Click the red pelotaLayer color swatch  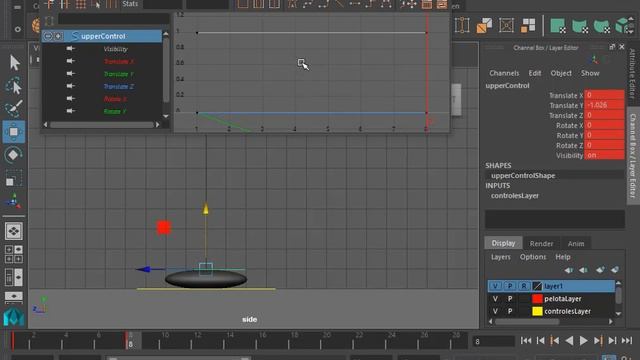pos(537,299)
